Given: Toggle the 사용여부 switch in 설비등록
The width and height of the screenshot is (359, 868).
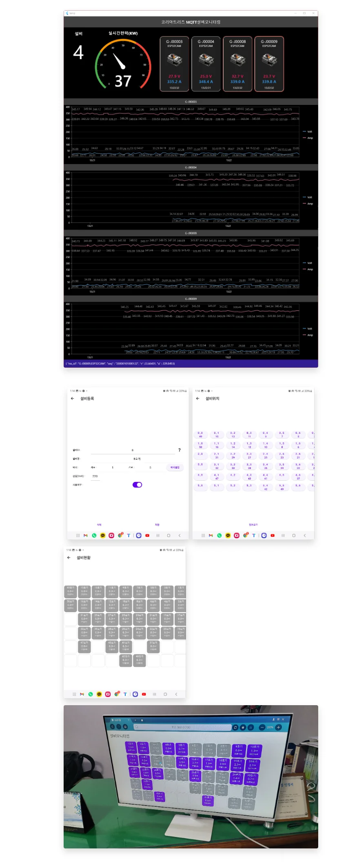Looking at the screenshot, I should (137, 485).
